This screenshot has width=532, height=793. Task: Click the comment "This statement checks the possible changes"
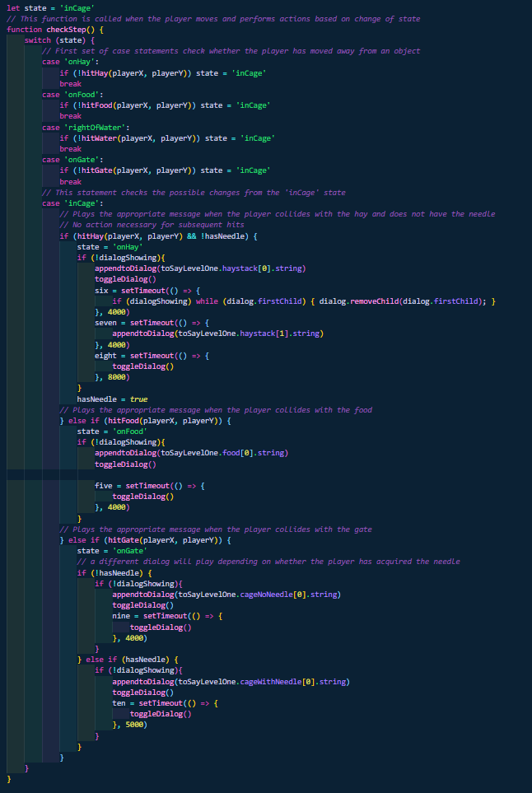(194, 192)
